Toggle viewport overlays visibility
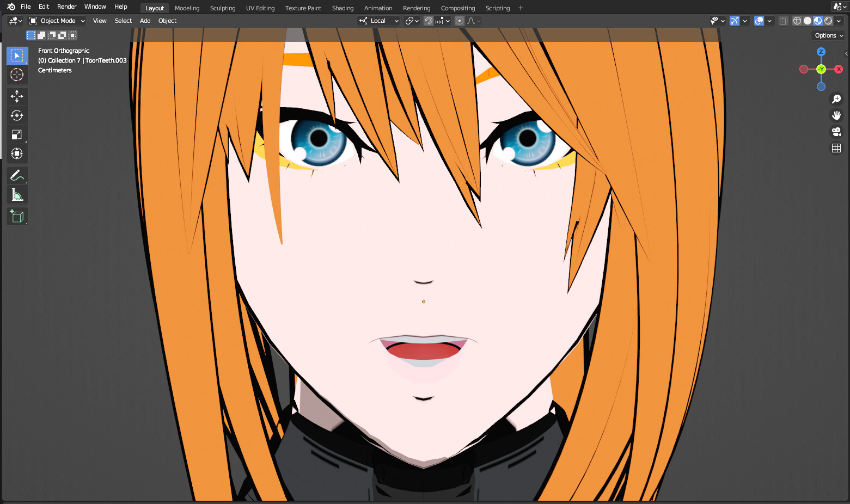The width and height of the screenshot is (850, 504). (x=759, y=20)
